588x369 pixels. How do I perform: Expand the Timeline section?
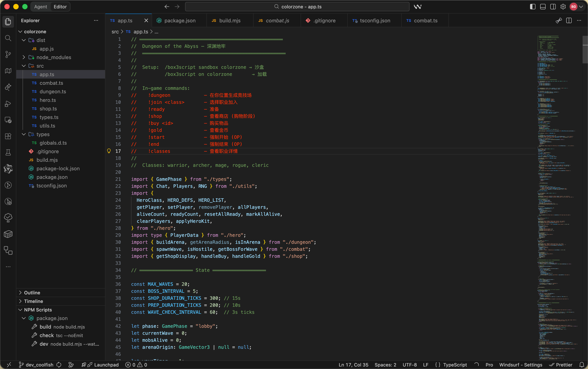tap(61, 301)
